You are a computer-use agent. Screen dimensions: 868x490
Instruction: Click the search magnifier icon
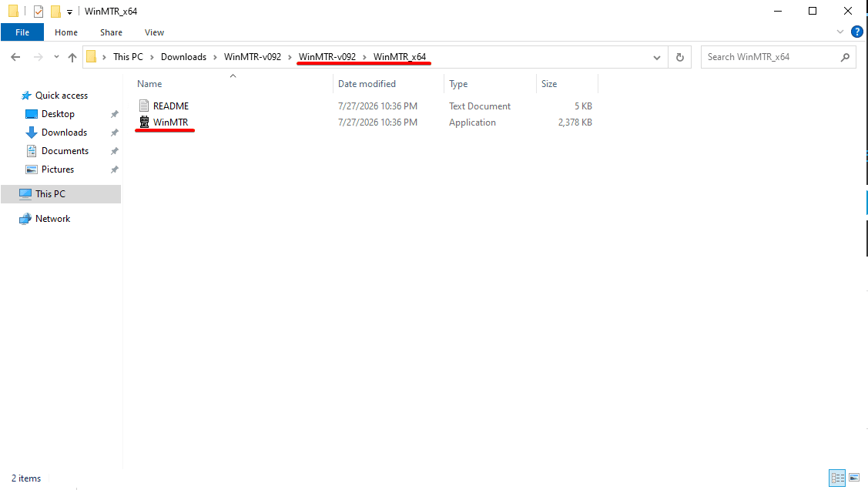pos(845,57)
